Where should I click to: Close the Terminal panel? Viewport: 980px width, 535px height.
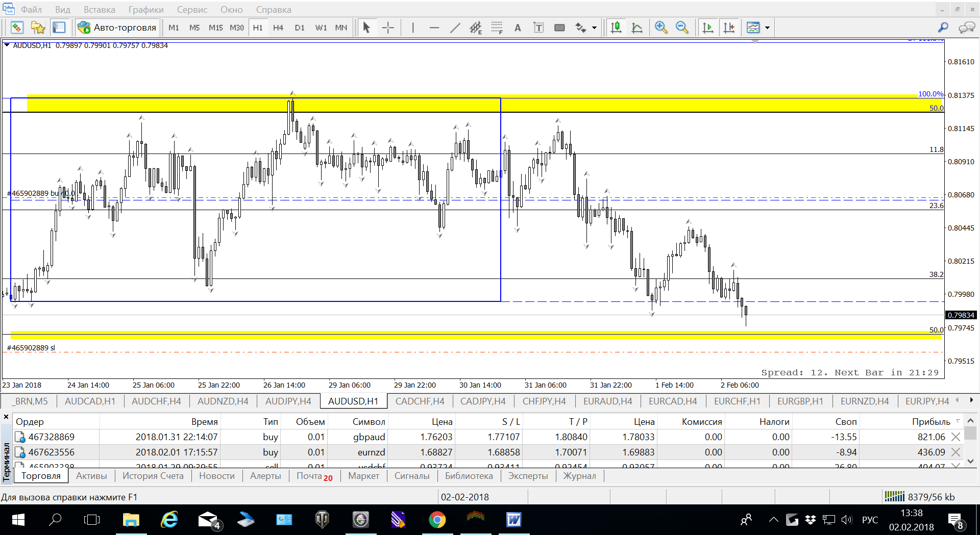click(x=6, y=417)
